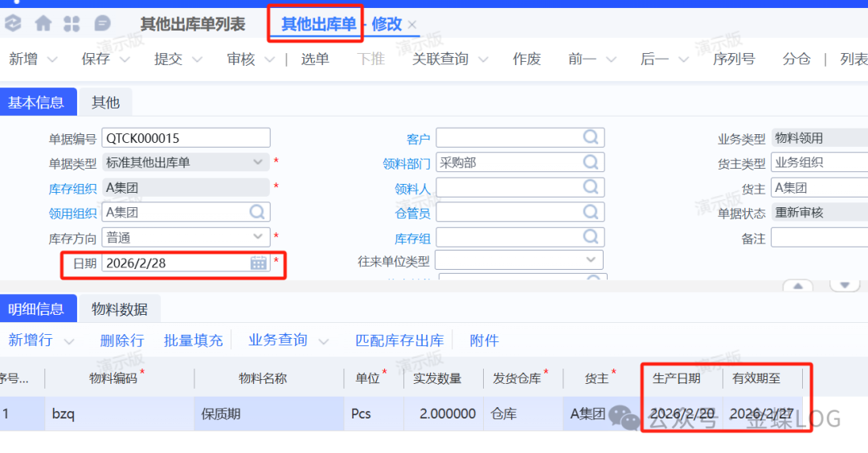The image size is (868, 453).
Task: Open the four-square apps menu icon
Action: coord(72,23)
